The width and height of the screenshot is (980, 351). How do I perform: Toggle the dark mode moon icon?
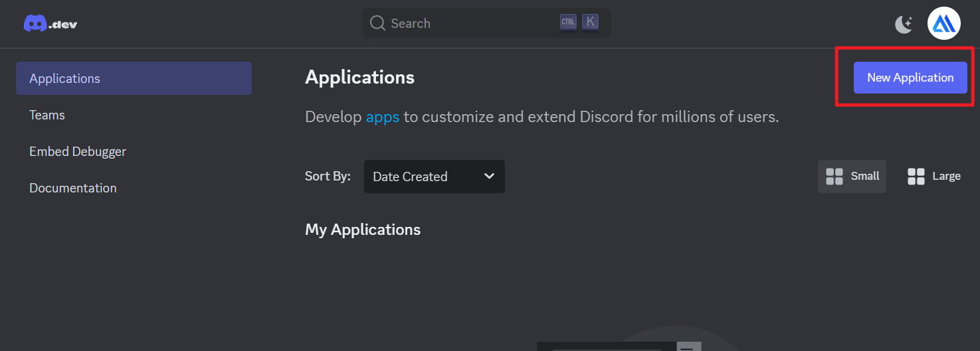click(x=904, y=25)
